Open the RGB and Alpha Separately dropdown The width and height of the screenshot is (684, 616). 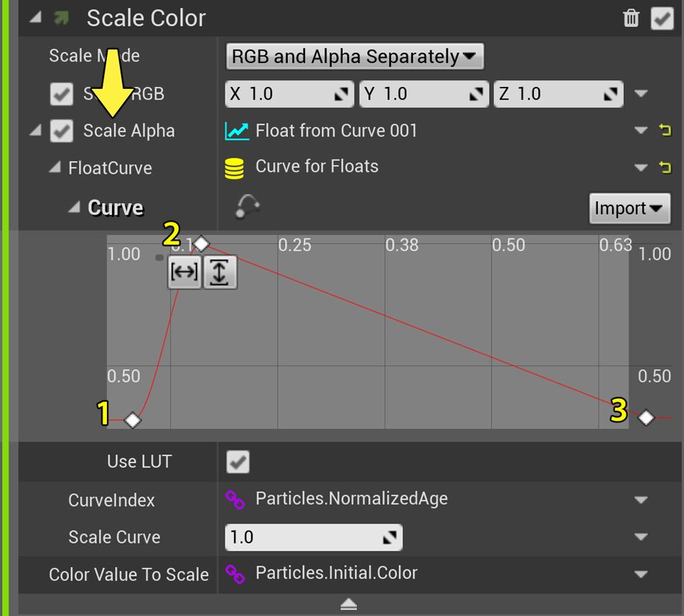click(x=355, y=55)
